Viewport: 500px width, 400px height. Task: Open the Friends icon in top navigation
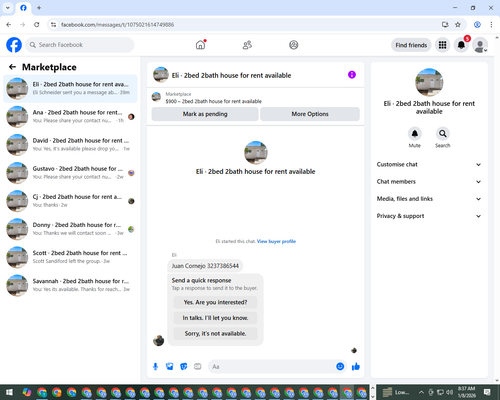coord(247,45)
